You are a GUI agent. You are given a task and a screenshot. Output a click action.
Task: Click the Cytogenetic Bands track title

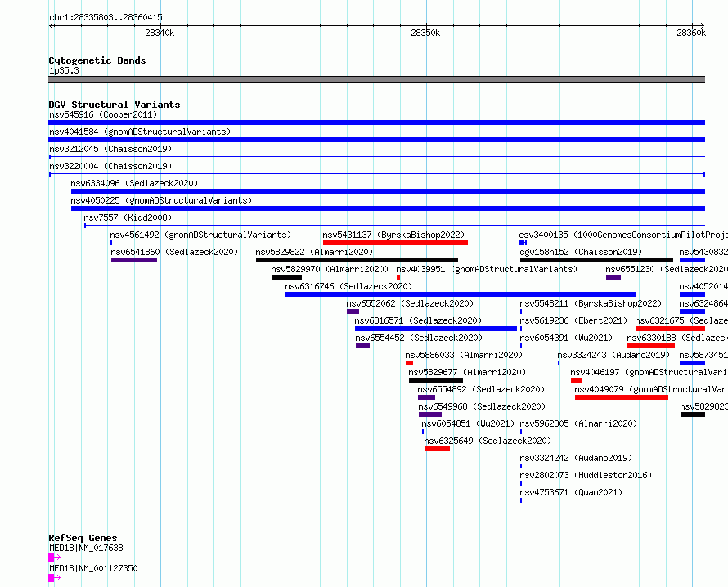pos(97,60)
